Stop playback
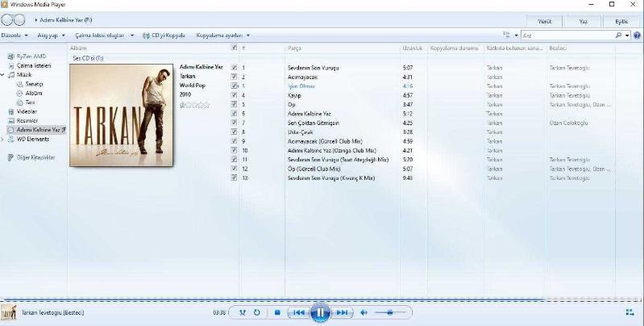644x326 pixels. [277, 313]
